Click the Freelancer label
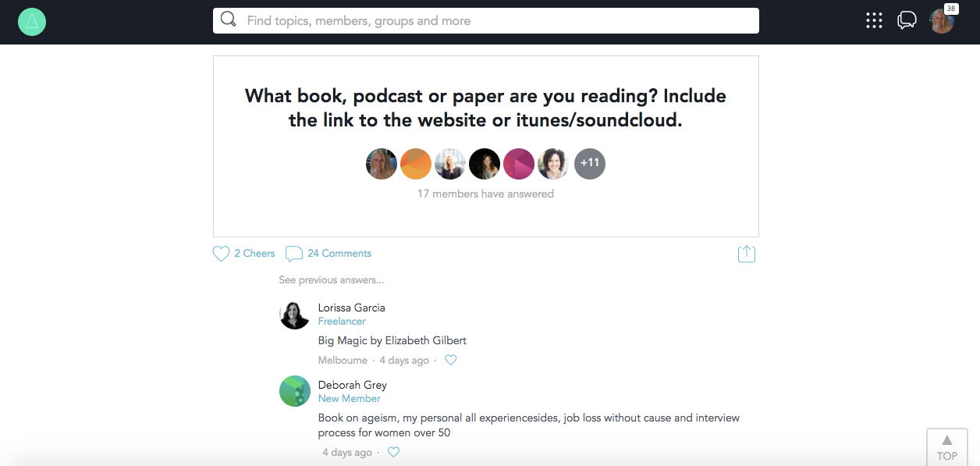Image resolution: width=980 pixels, height=466 pixels. coord(342,321)
